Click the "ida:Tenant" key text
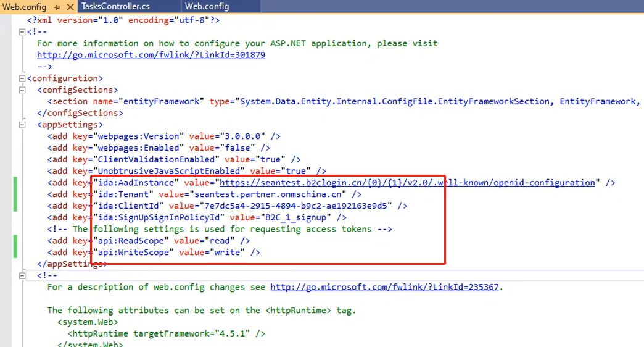 (x=123, y=194)
